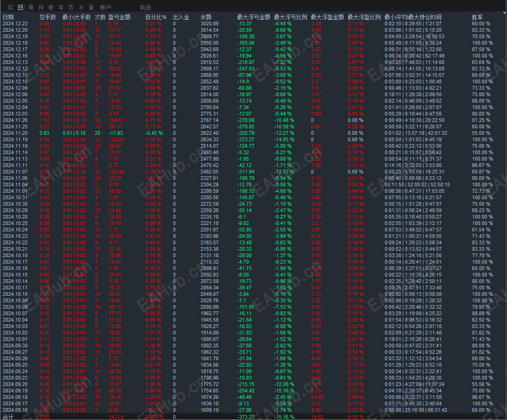Select profit amount 134.44

tap(116, 172)
